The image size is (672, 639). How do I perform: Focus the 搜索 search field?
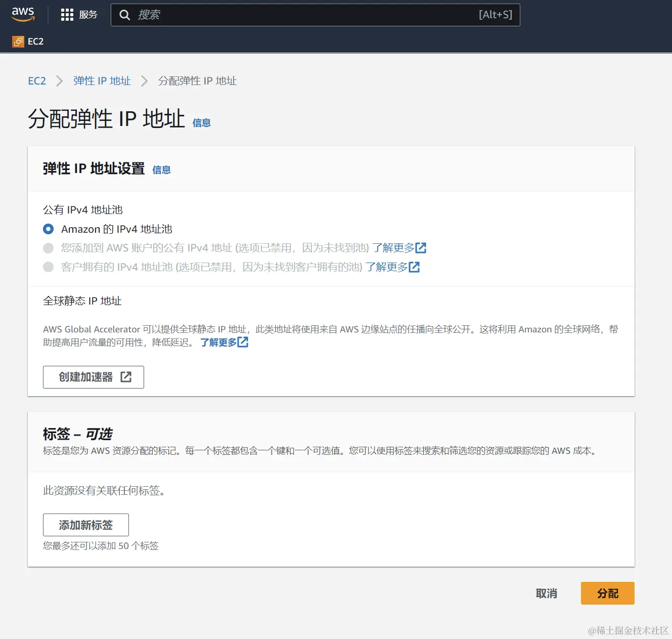pos(316,15)
